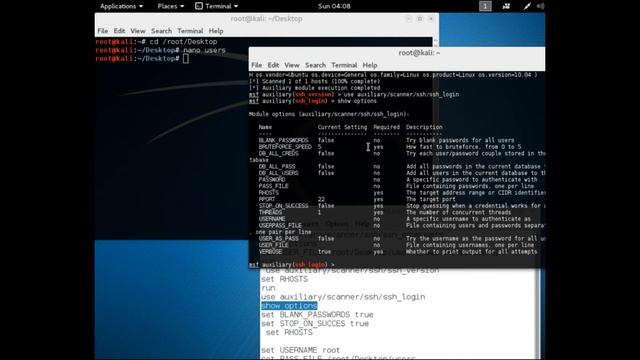Click the DB_ALL_USERS option name
640x360 pixels.
coord(278,173)
